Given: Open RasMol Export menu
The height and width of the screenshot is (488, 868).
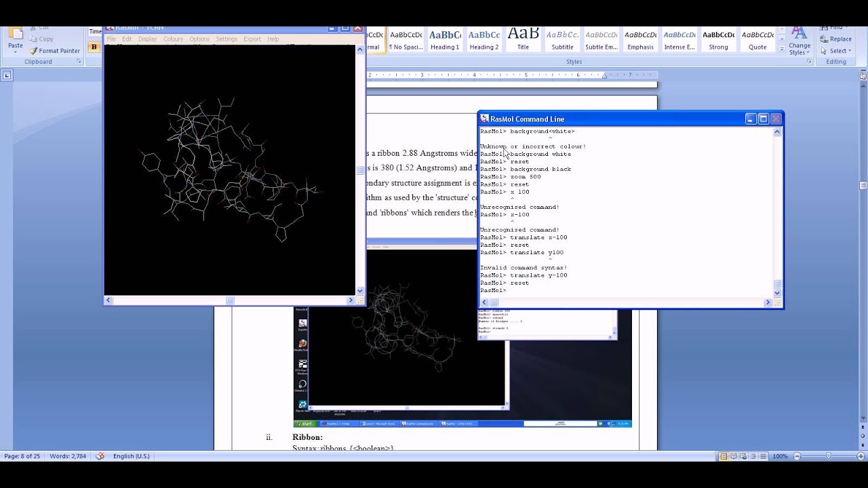Looking at the screenshot, I should (252, 39).
